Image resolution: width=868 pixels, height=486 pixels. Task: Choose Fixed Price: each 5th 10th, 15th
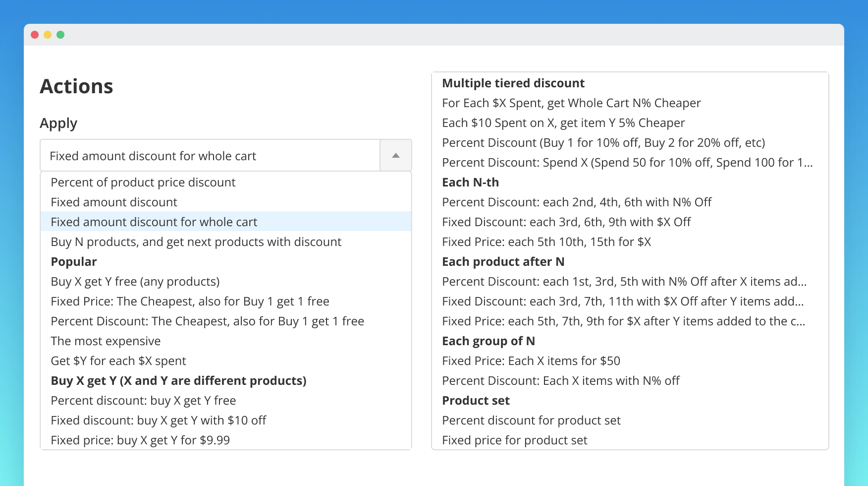(x=546, y=242)
